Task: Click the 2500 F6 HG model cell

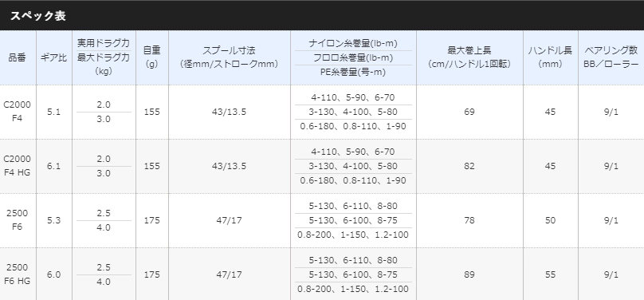Action: [x=18, y=274]
